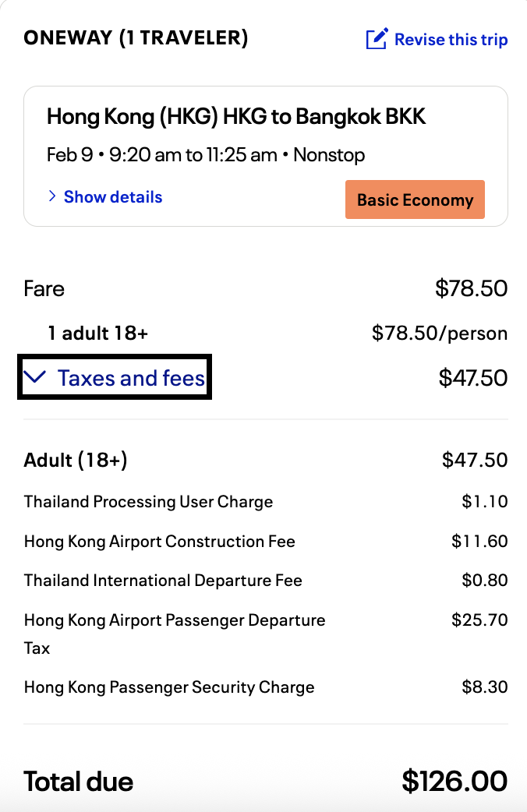Click the Thailand International Departure Fee row
The image size is (527, 812).
(163, 581)
